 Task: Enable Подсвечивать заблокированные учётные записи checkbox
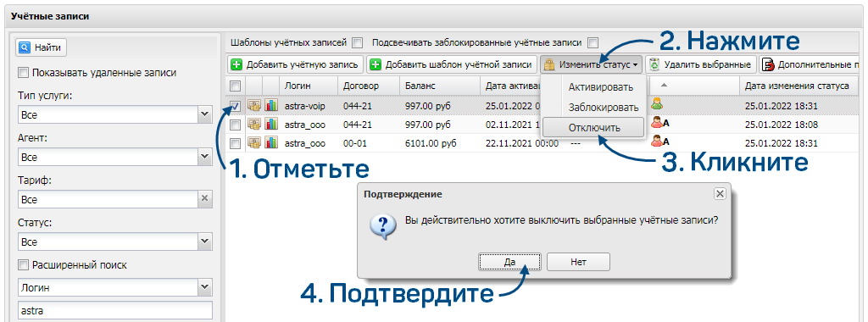(593, 42)
